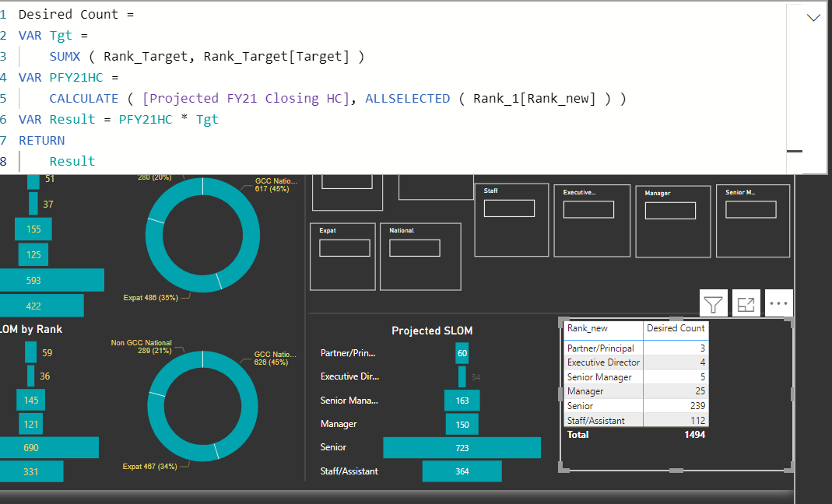Image resolution: width=832 pixels, height=504 pixels.
Task: Select left chart bar labeled 331
Action: [x=31, y=471]
